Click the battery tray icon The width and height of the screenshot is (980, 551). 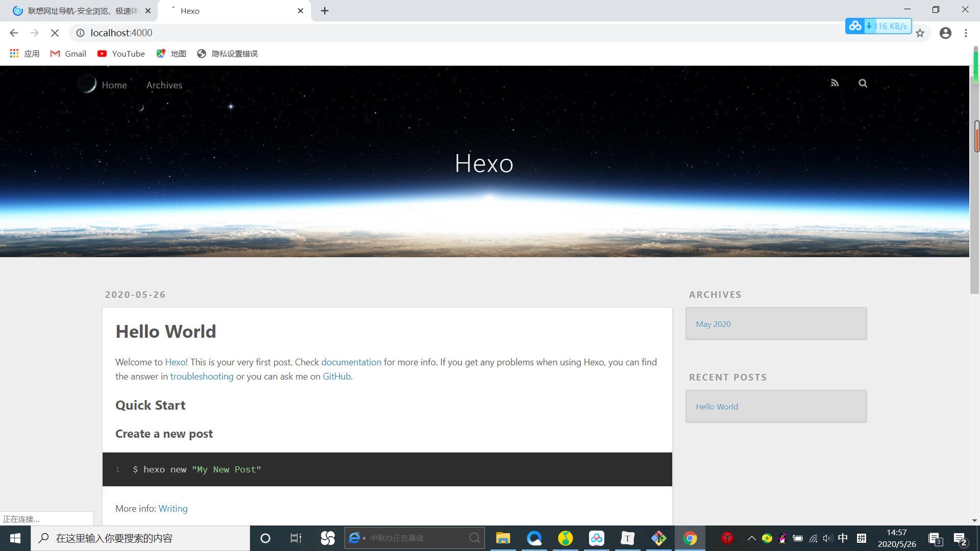point(798,538)
